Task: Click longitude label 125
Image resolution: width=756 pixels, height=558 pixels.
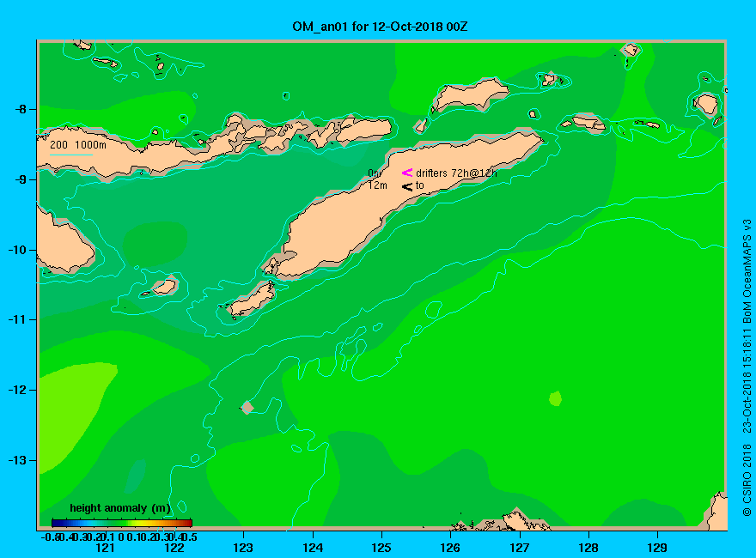Action: click(381, 548)
